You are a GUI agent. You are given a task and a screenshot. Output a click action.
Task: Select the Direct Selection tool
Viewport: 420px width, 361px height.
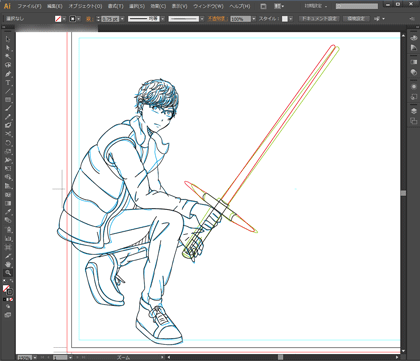click(x=8, y=48)
